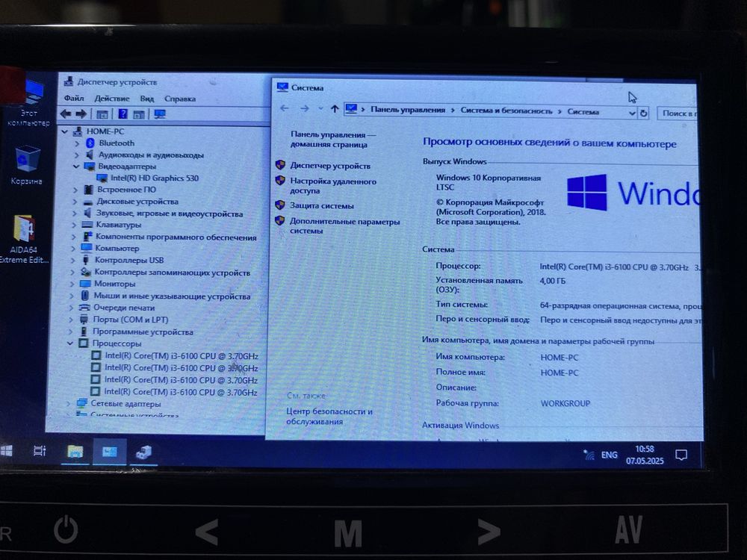Open File Explorer from the taskbar
This screenshot has height=560, width=747.
click(x=75, y=452)
